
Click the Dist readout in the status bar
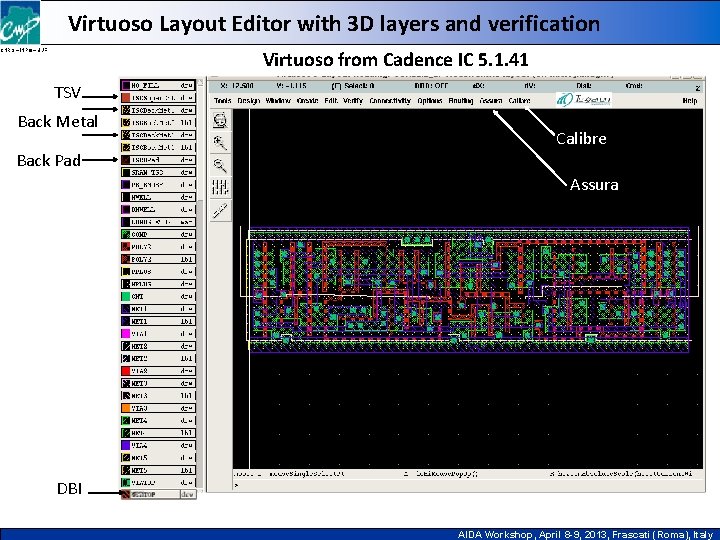tap(584, 86)
